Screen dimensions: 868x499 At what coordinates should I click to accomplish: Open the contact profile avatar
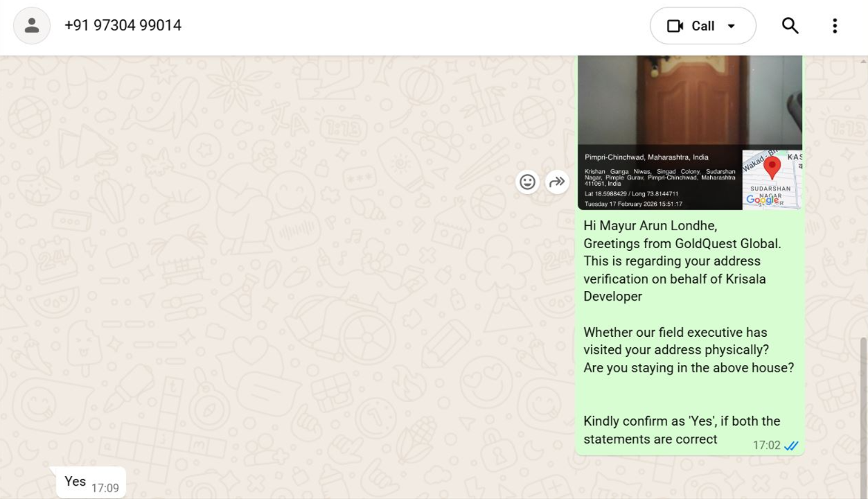coord(32,26)
